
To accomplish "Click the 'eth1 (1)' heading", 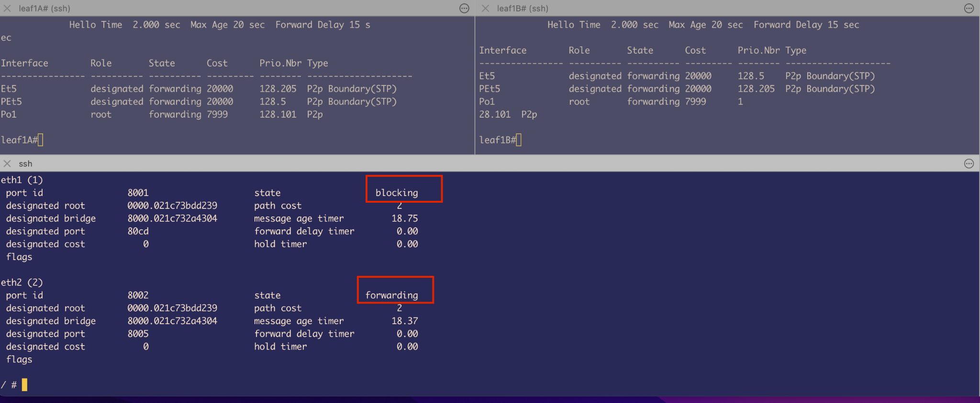I will (22, 180).
